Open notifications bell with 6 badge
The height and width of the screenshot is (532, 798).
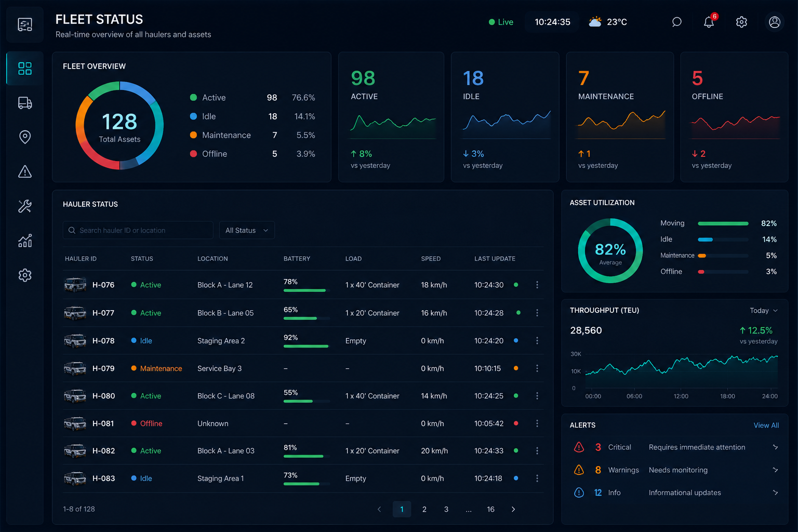(x=709, y=22)
